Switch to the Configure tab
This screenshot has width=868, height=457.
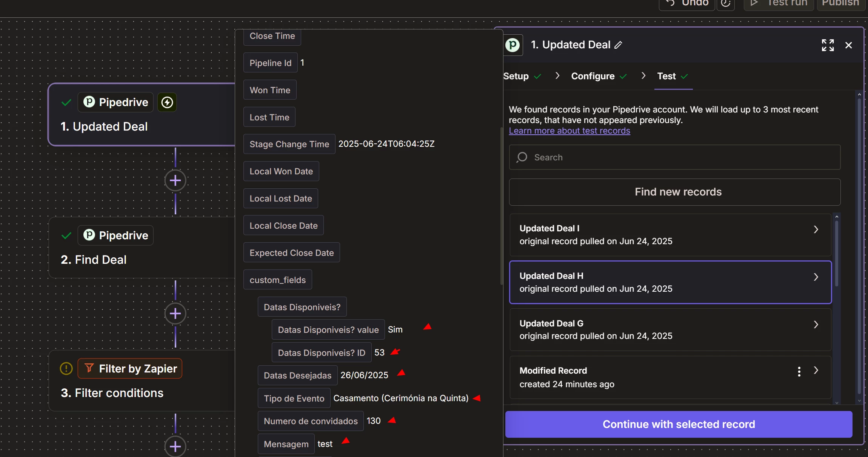[593, 76]
